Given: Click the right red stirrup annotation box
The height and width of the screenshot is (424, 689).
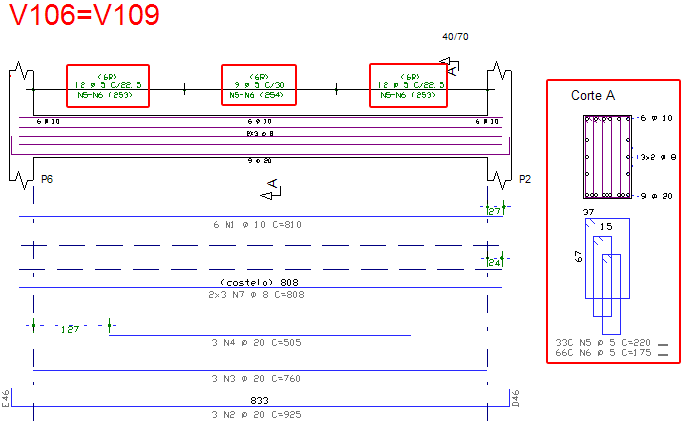Looking at the screenshot, I should [x=410, y=85].
